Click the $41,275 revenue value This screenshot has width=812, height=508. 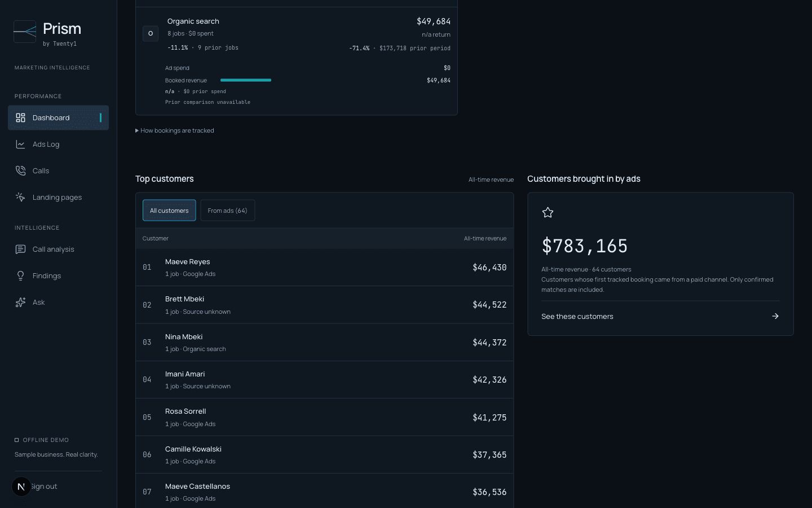coord(489,418)
